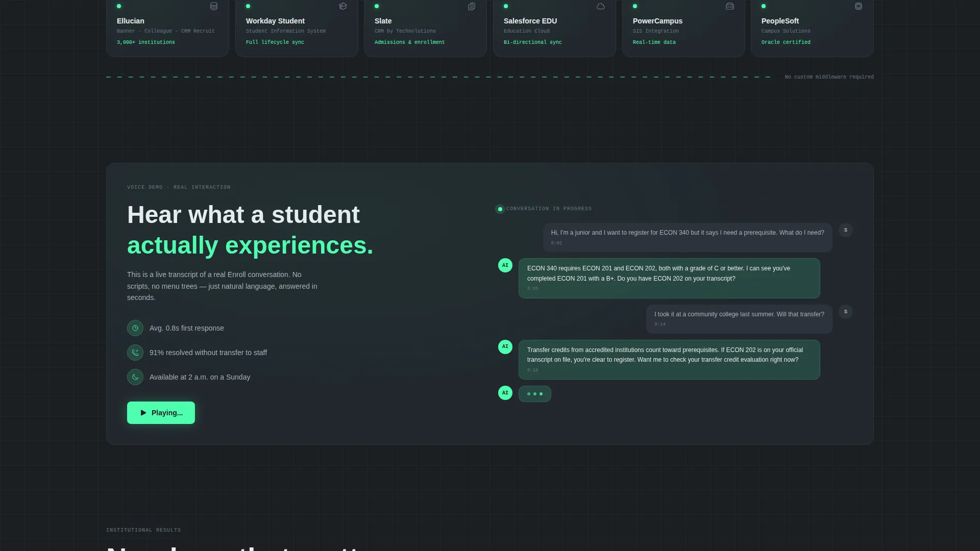Click the student avatar beside community college message

coord(846,312)
